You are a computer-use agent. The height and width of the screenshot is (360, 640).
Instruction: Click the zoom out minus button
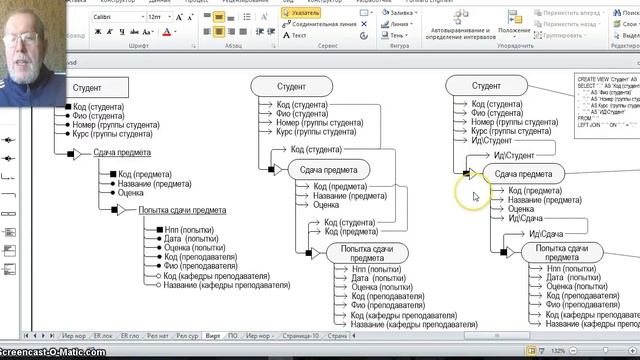coord(573,351)
